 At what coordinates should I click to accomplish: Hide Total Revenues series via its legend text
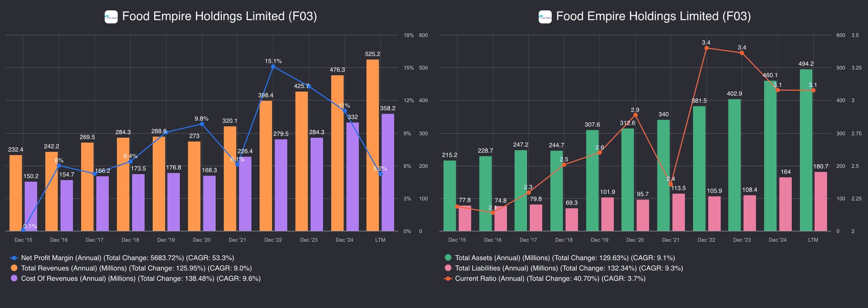pyautogui.click(x=136, y=268)
